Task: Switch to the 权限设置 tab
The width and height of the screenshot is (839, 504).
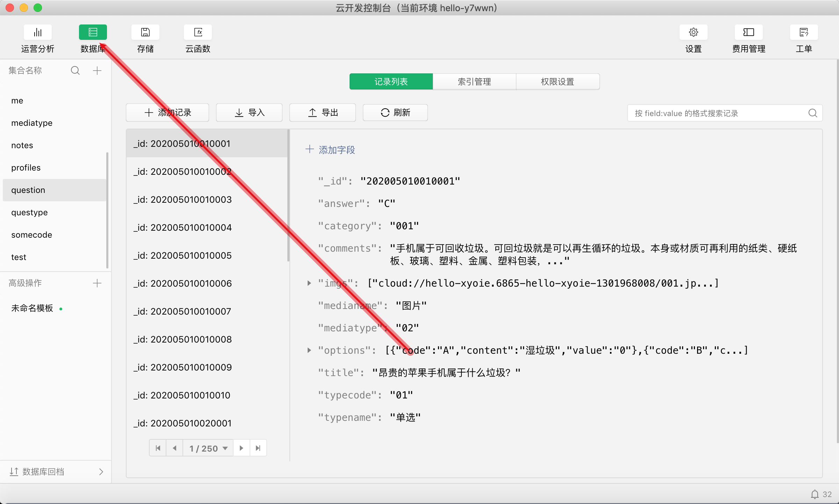Action: click(x=558, y=82)
